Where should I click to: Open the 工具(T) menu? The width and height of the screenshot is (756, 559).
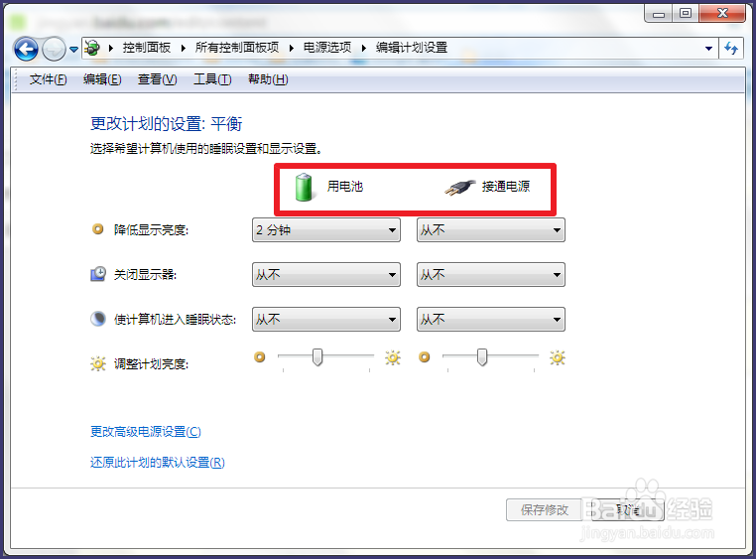click(212, 79)
